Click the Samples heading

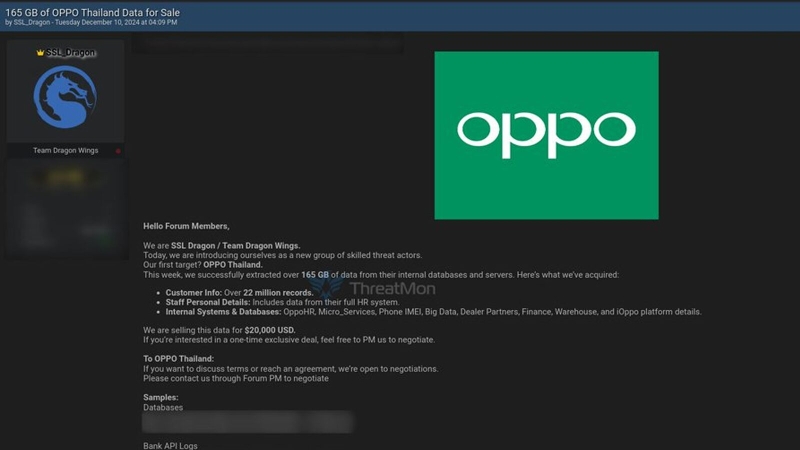pyautogui.click(x=161, y=397)
